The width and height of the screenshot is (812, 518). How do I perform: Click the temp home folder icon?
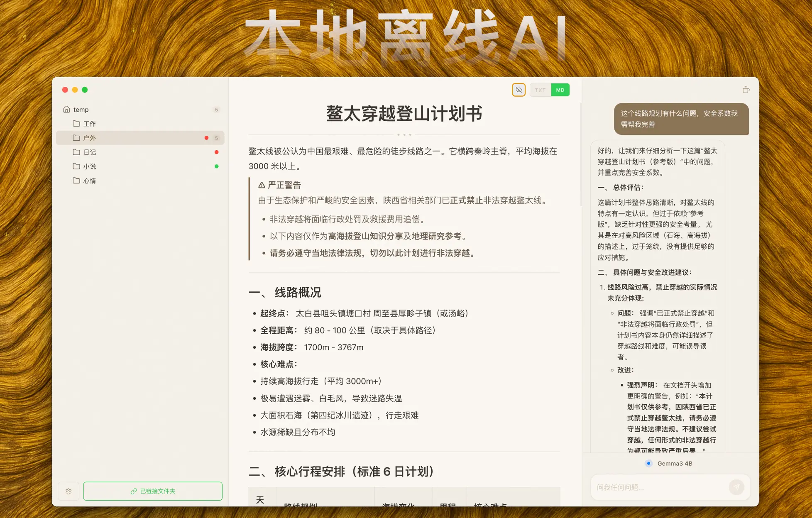tap(66, 110)
